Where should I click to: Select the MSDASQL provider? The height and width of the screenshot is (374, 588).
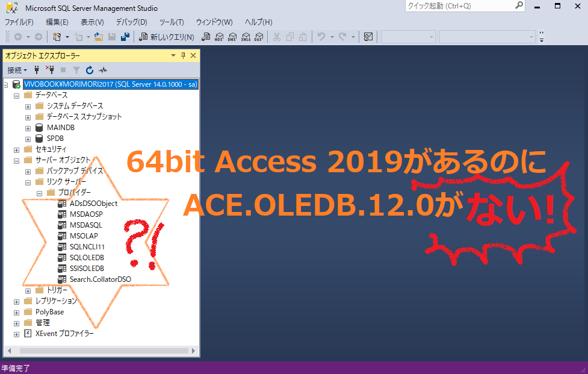coord(86,225)
